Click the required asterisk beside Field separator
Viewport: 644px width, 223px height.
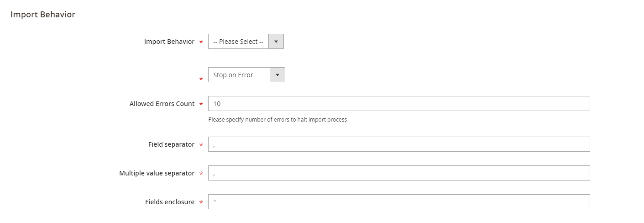pos(201,145)
